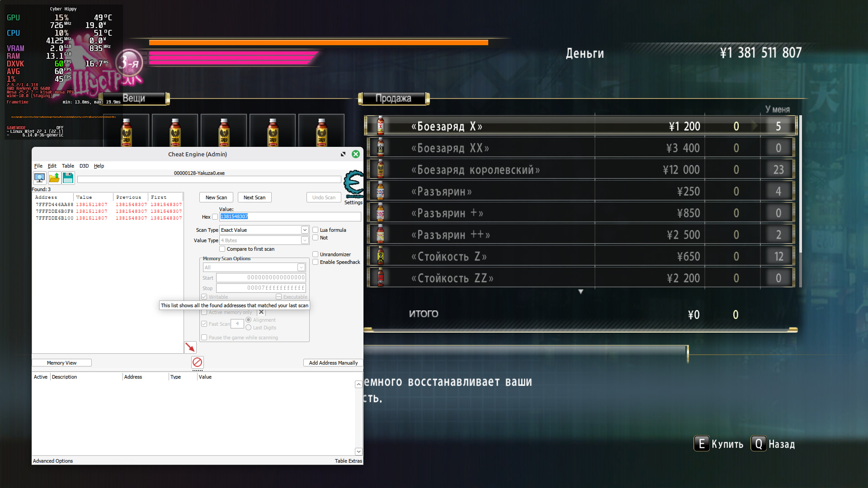Click the scan progress bar
Viewport: 868px width, 488px height.
(209, 180)
